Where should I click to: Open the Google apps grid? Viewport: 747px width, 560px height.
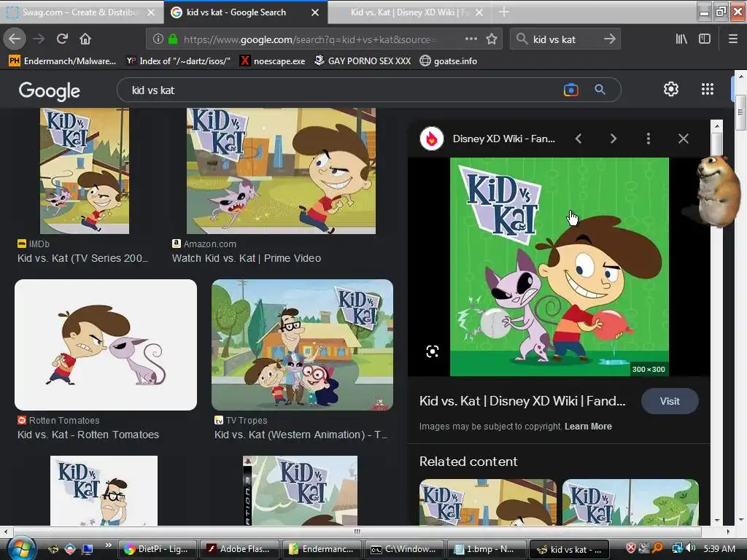coord(708,89)
